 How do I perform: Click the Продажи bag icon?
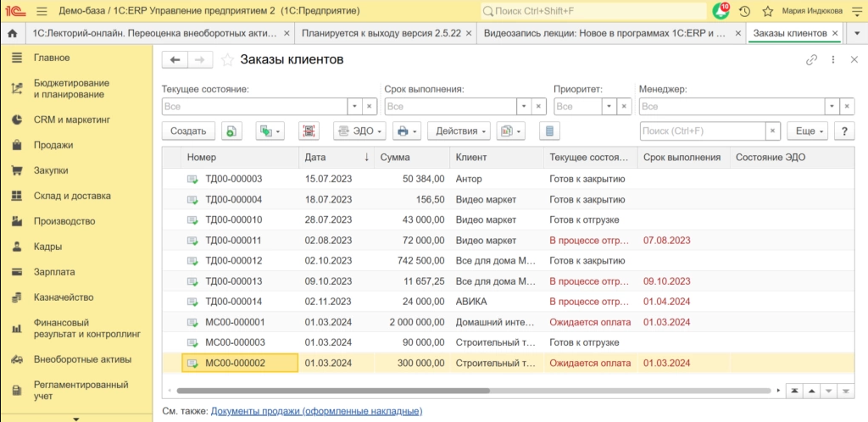coord(17,145)
